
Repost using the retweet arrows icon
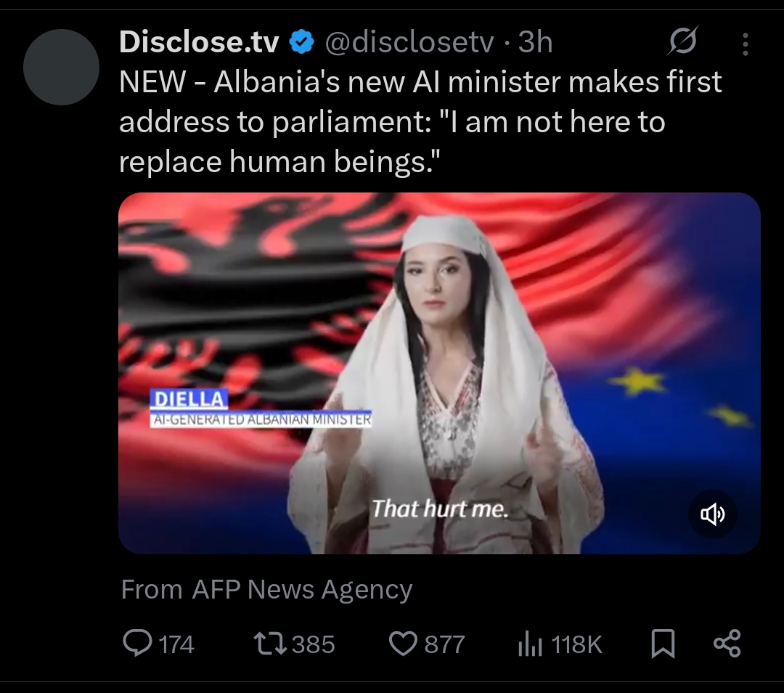coord(270,644)
